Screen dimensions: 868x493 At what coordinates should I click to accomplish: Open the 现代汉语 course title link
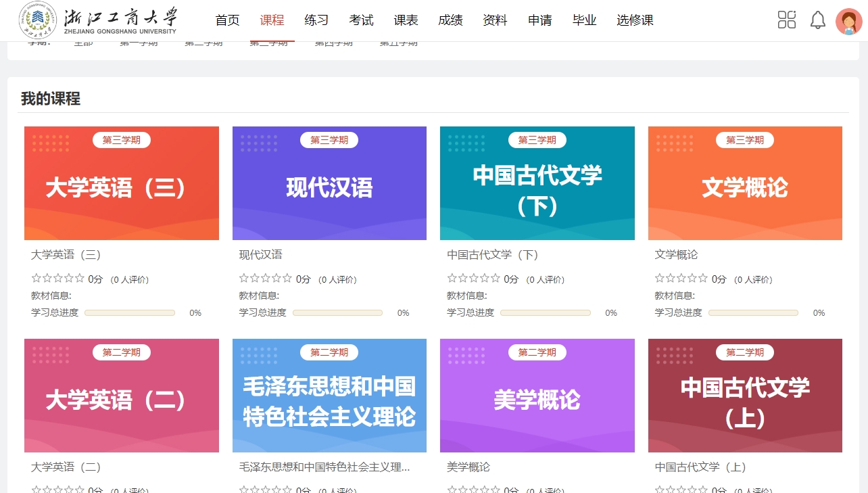point(261,255)
